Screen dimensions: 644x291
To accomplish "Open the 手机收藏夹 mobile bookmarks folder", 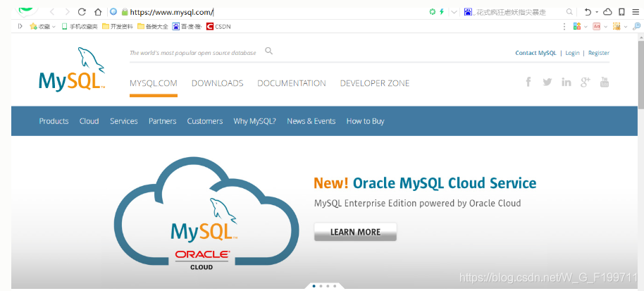I will (x=80, y=27).
